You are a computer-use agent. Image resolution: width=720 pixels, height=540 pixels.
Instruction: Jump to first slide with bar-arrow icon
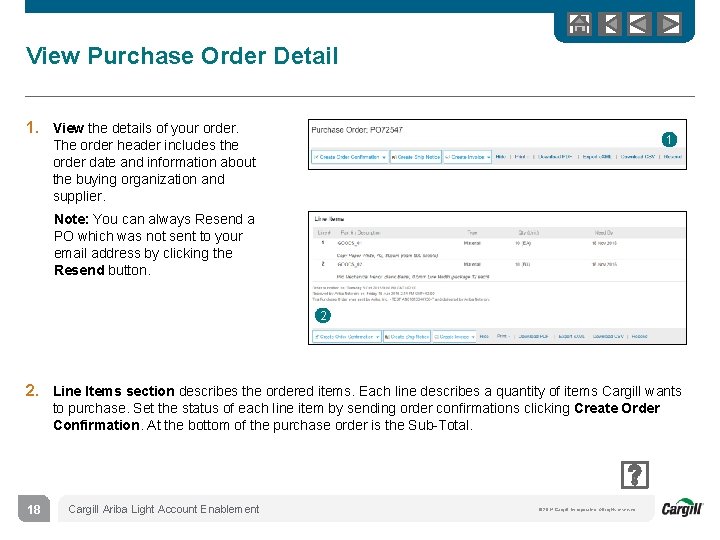point(610,24)
